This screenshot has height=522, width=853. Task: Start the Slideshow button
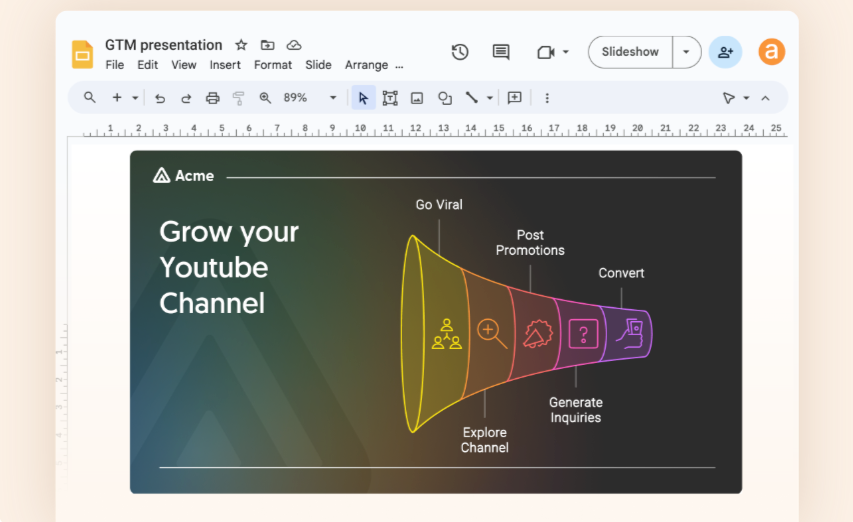630,52
